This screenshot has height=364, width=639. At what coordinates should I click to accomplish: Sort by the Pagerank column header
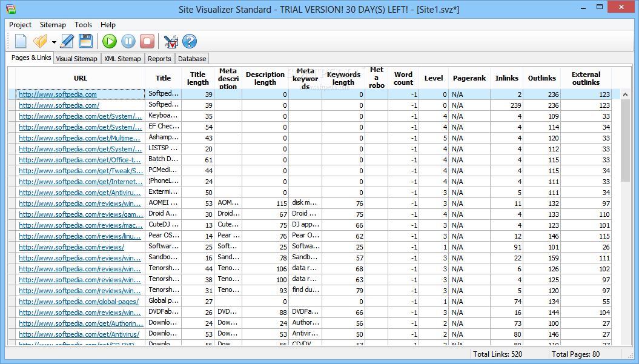click(469, 78)
